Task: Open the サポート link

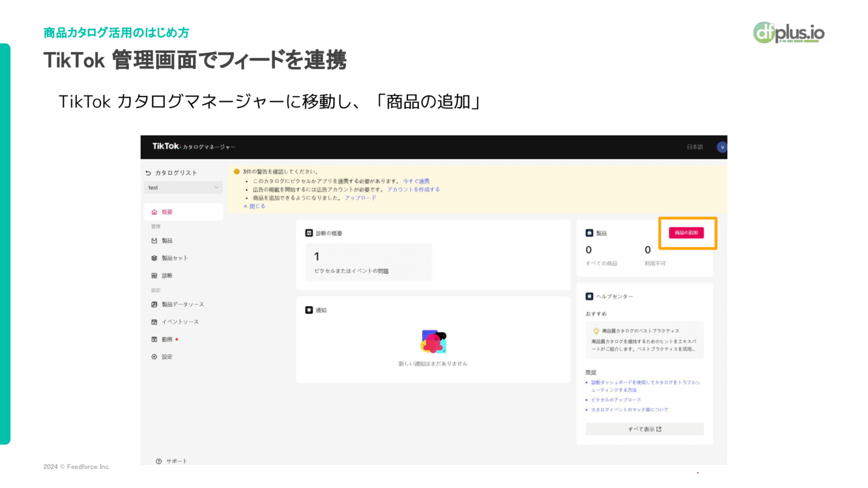Action: click(x=176, y=461)
